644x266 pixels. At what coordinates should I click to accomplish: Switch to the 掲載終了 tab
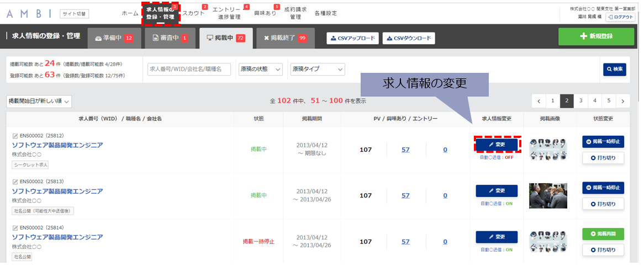286,38
